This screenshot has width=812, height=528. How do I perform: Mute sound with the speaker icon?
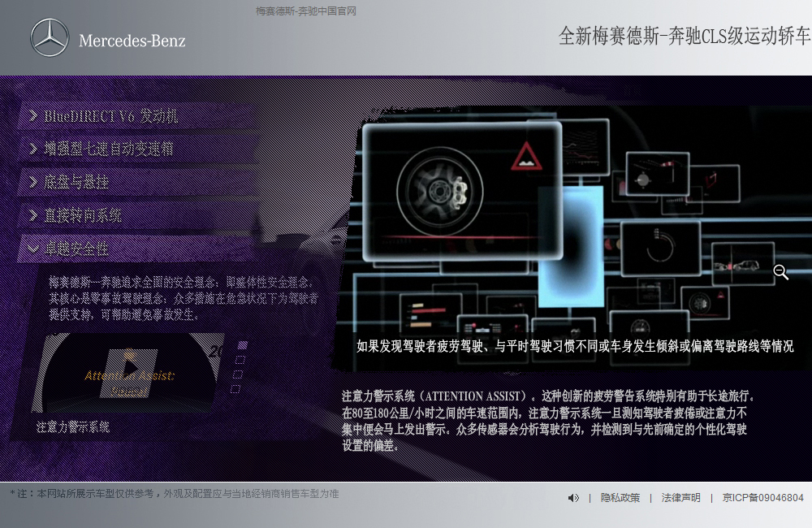point(573,498)
